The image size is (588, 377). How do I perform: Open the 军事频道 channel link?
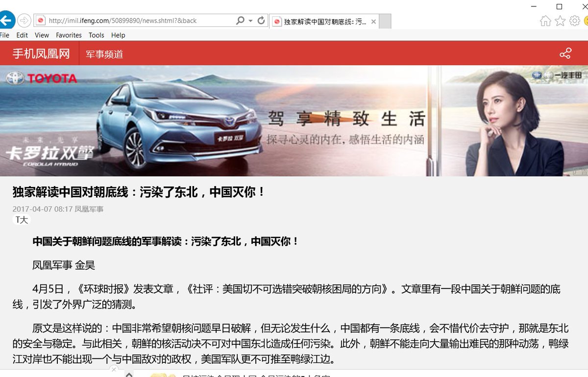point(104,54)
